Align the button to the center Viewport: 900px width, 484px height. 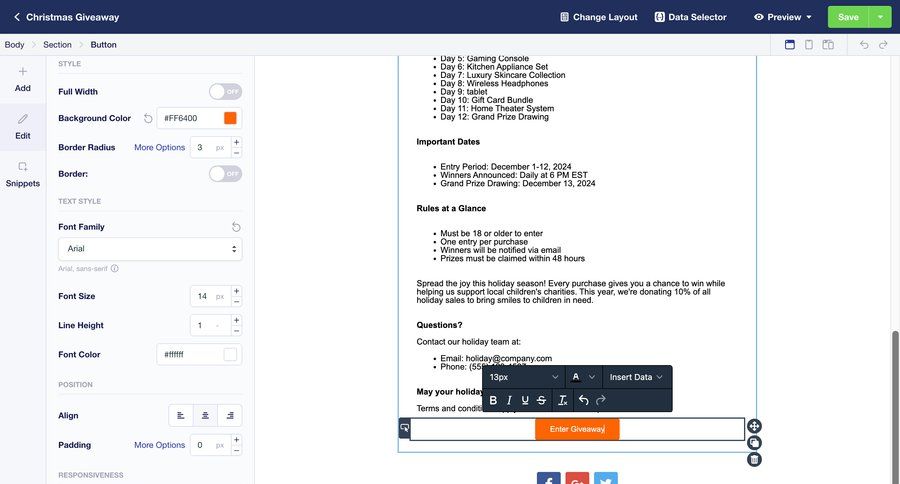[205, 416]
